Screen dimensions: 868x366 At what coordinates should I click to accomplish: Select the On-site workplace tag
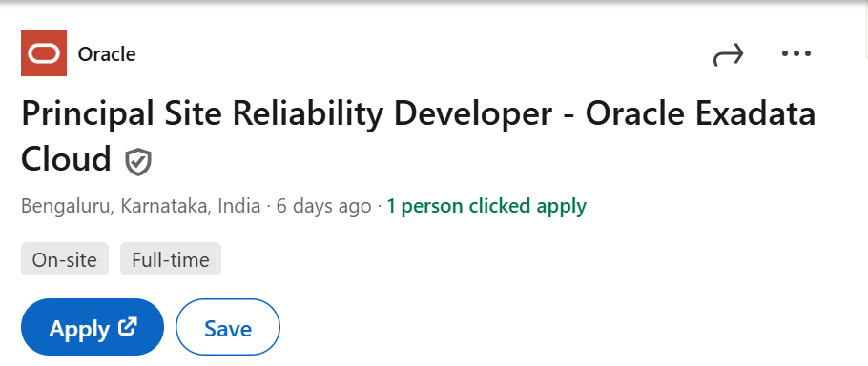(x=65, y=258)
